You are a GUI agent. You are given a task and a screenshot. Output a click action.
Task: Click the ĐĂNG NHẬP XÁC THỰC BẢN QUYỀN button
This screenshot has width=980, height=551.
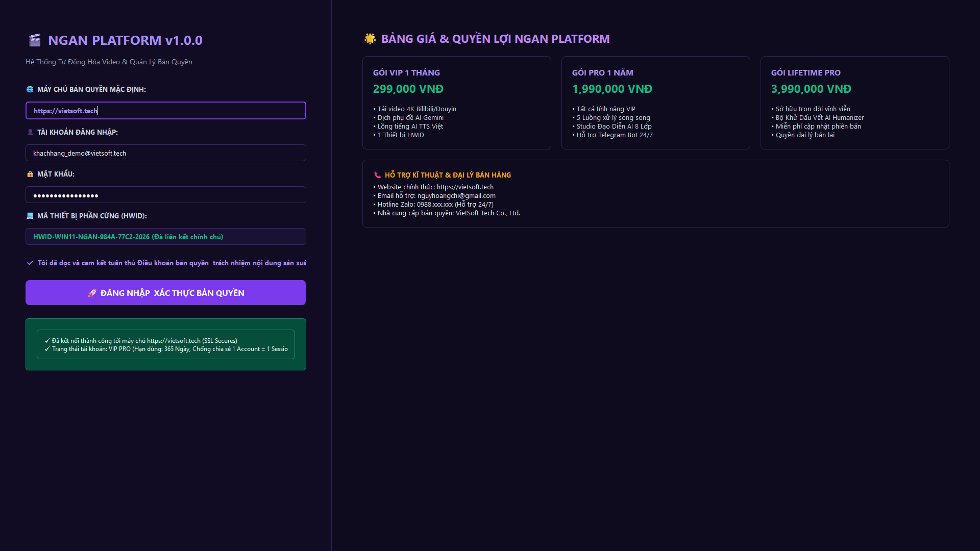(166, 293)
